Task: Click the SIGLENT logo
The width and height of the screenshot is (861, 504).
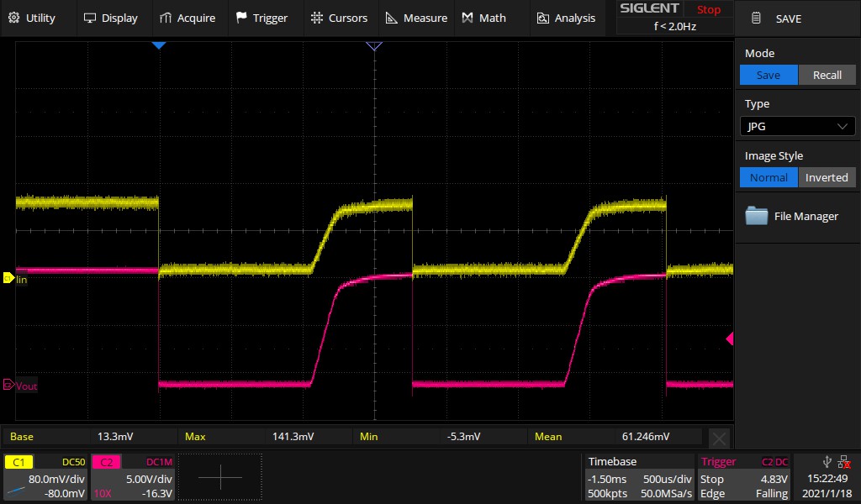Action: (649, 8)
